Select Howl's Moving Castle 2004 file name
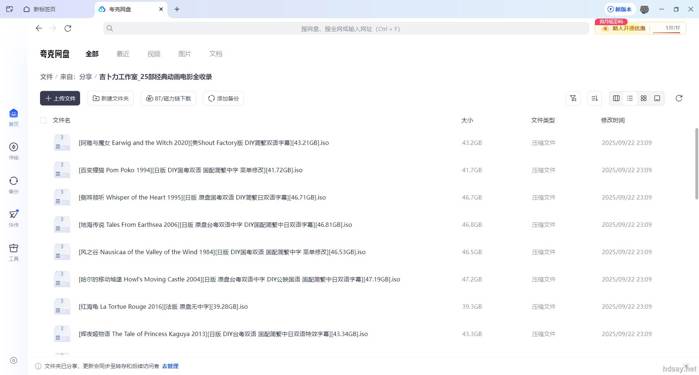The image size is (699, 375). tap(239, 279)
